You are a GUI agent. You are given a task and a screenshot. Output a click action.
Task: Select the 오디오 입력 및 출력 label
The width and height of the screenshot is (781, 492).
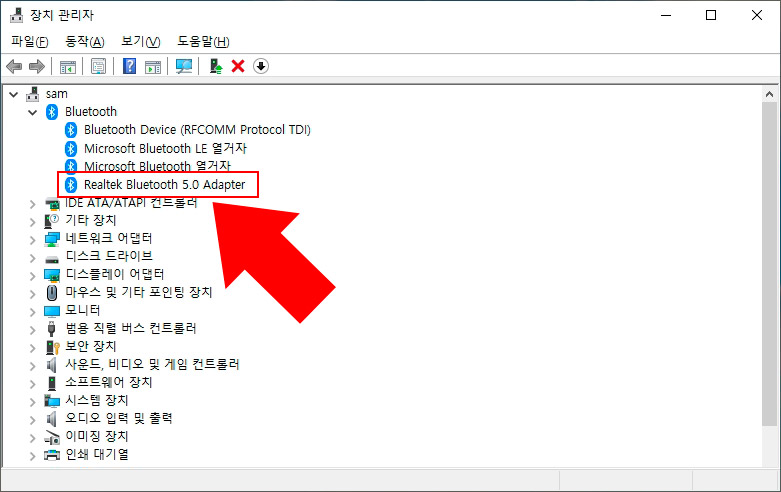coord(119,418)
